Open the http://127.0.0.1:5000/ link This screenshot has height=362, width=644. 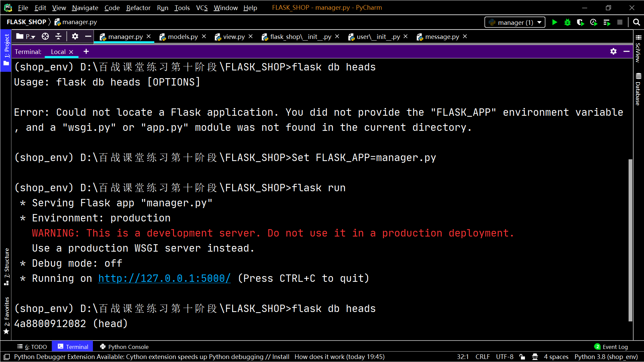[x=164, y=278]
